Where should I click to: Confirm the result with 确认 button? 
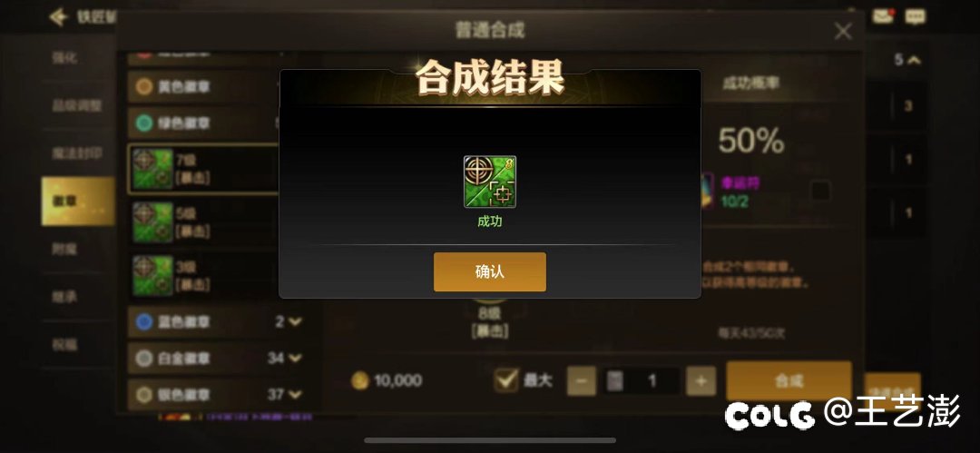click(x=490, y=271)
